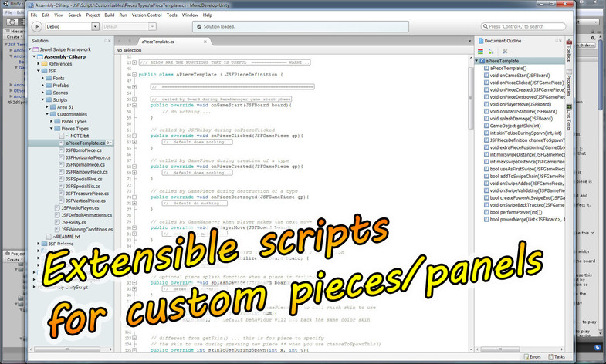The height and width of the screenshot is (364, 606).
Task: Expand the Panel Types folder
Action: click(x=52, y=121)
